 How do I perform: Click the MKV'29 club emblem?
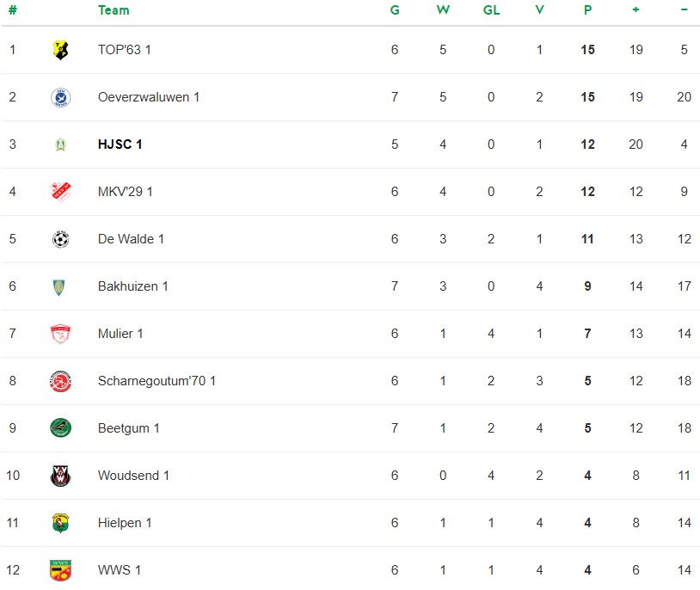pos(60,192)
